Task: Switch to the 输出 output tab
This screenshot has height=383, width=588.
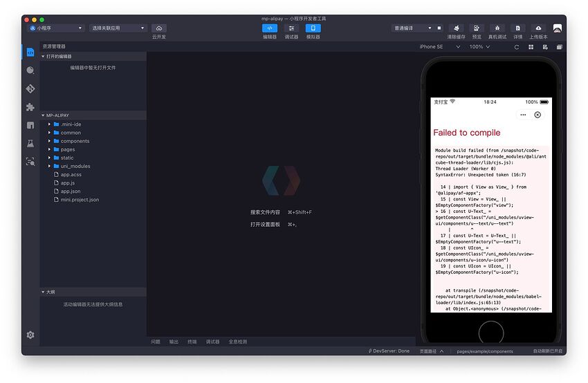Action: (174, 342)
